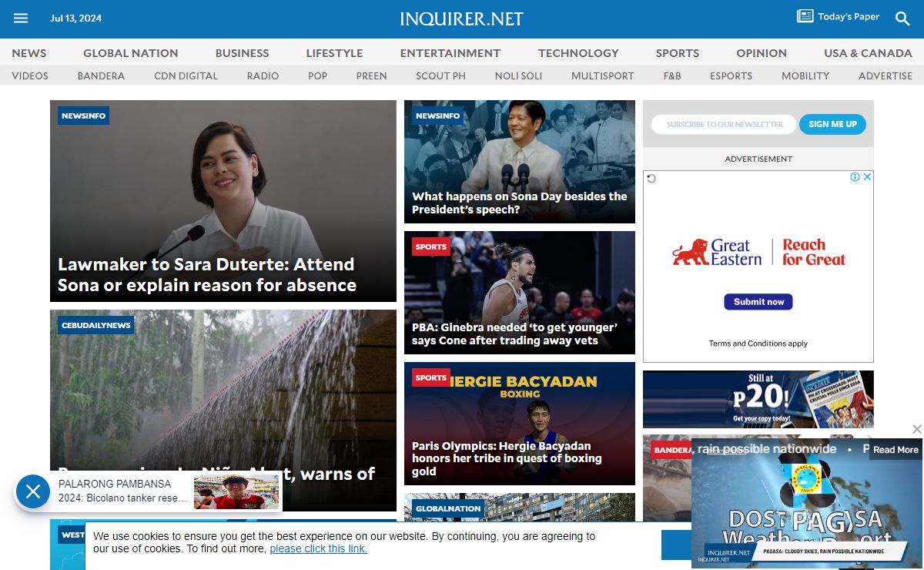Click the Bandera tag
924x570 pixels.
point(670,450)
